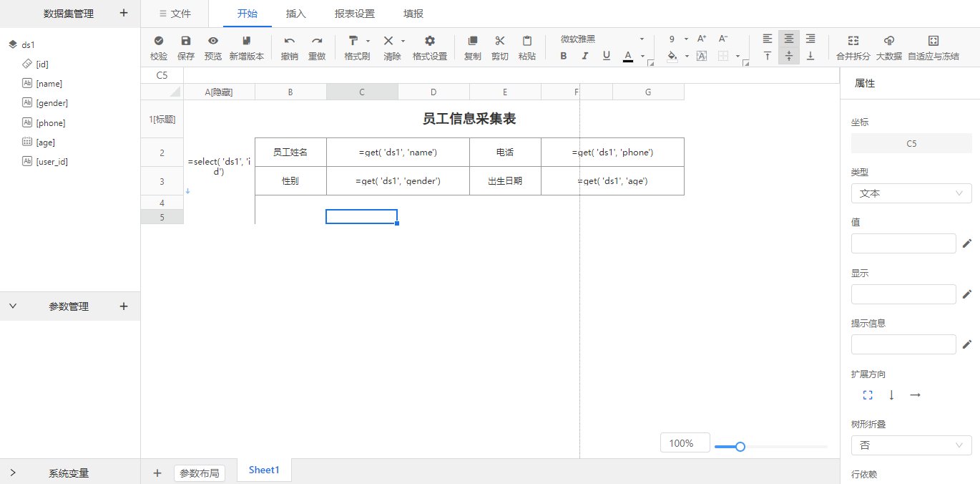The image size is (980, 484).
Task: Click the text box border A icon
Action: click(702, 56)
